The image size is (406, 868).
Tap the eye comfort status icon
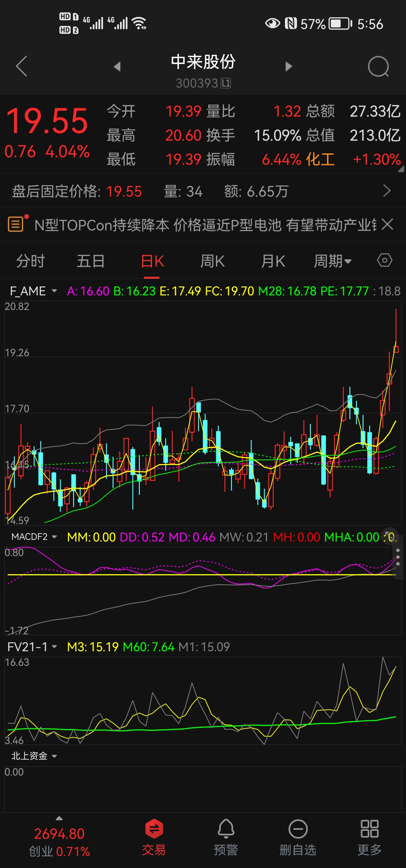(x=273, y=23)
